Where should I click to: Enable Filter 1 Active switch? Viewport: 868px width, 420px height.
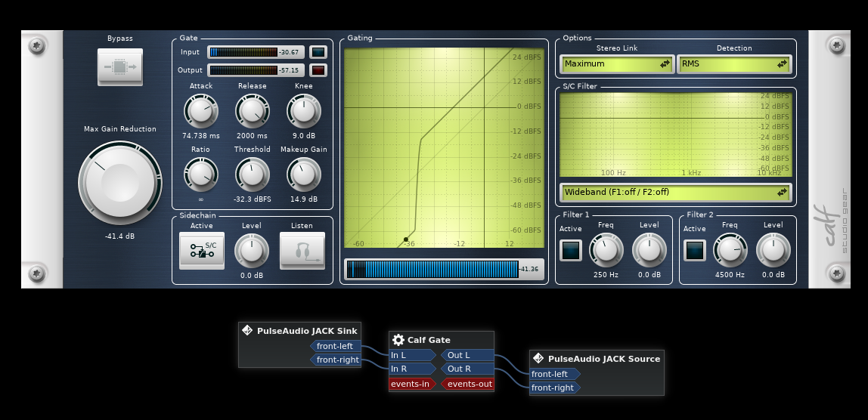[571, 250]
